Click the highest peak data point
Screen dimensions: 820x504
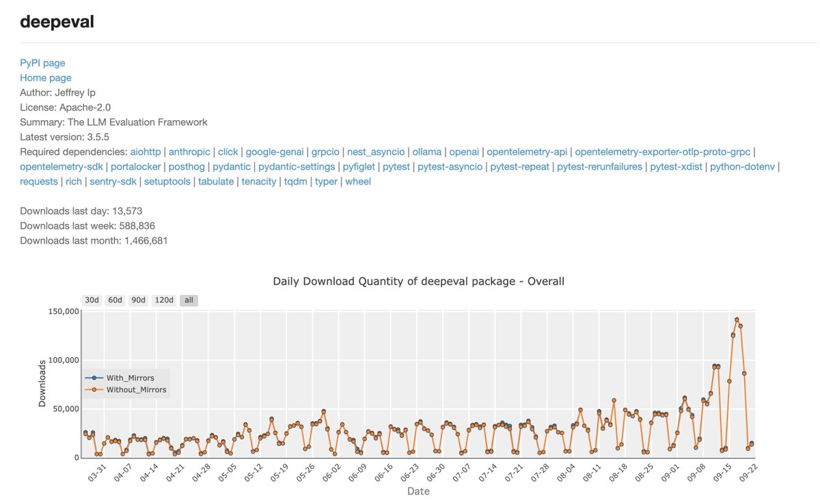pos(737,320)
